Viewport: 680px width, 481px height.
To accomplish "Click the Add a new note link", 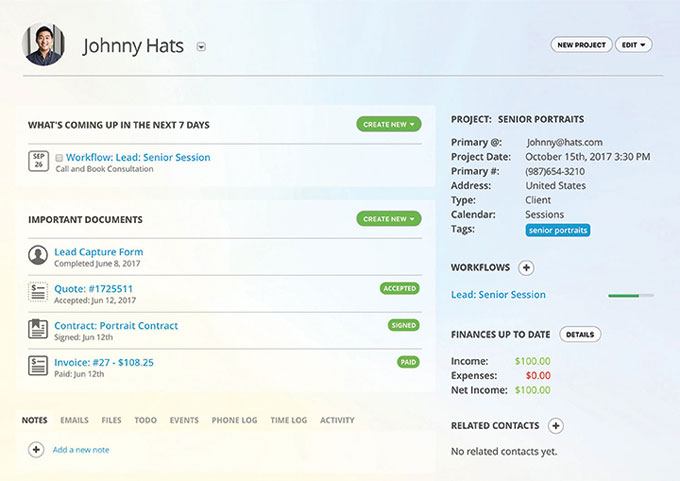I will pos(81,450).
